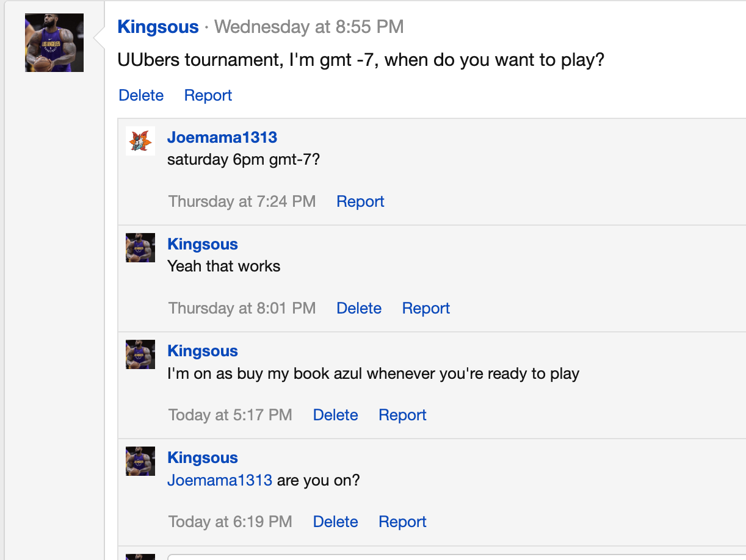Click Kingsous avatar beside 'buy my book azul' comment

[140, 354]
